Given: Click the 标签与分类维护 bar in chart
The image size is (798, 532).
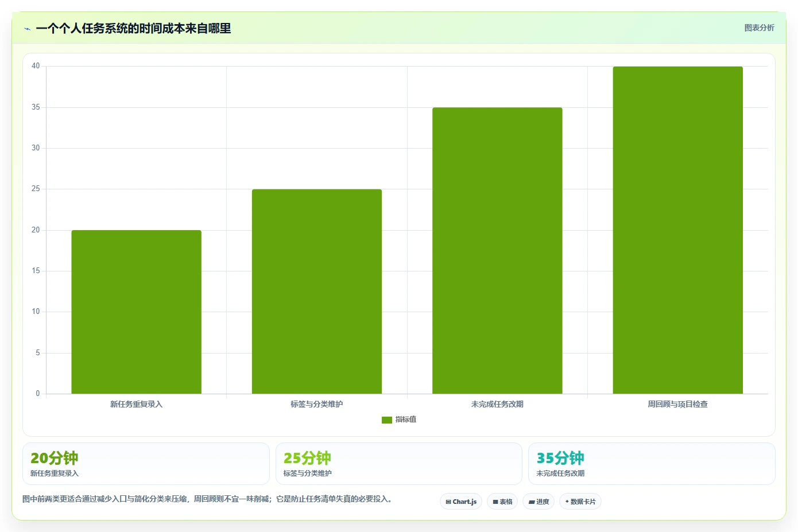Looking at the screenshot, I should [317, 292].
